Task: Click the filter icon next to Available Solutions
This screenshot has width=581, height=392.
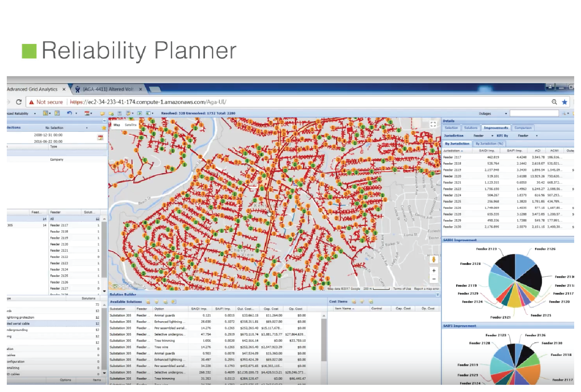Action: [x=157, y=302]
